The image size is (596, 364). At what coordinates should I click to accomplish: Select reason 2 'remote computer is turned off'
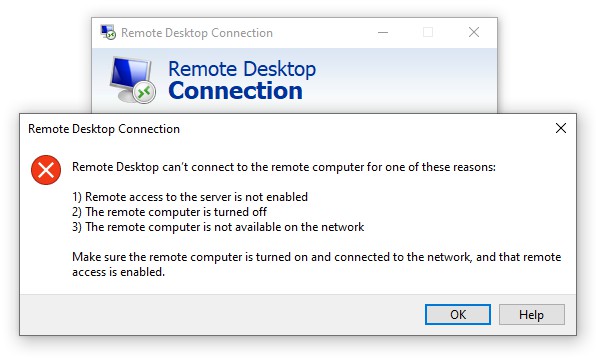[169, 212]
